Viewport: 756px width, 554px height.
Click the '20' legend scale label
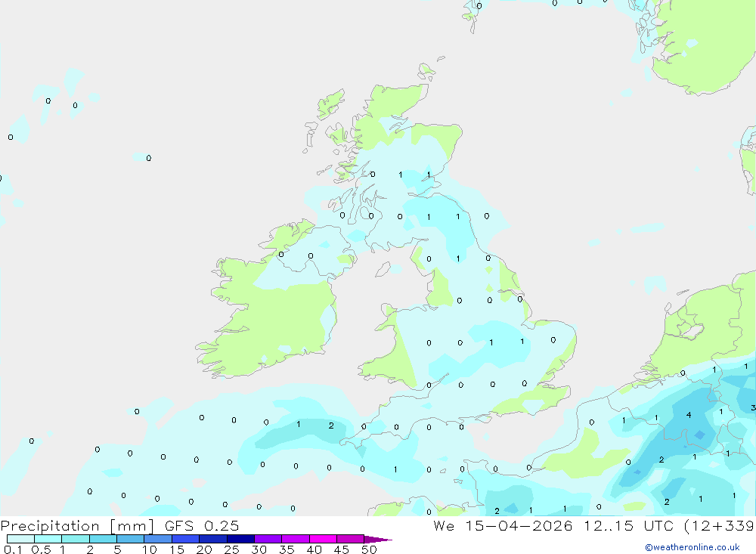click(204, 549)
